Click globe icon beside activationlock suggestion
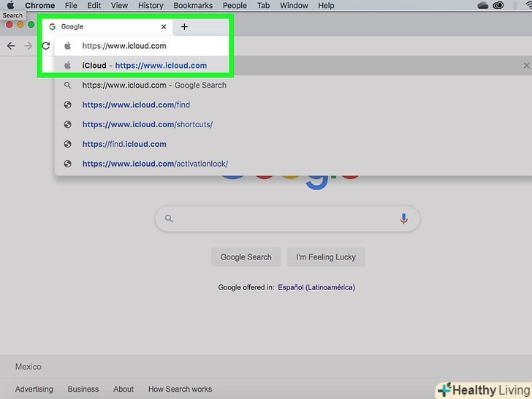The height and width of the screenshot is (399, 532). 67,164
